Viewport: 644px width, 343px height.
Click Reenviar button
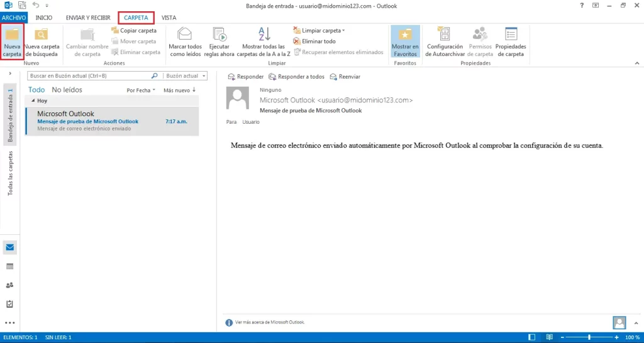[345, 77]
